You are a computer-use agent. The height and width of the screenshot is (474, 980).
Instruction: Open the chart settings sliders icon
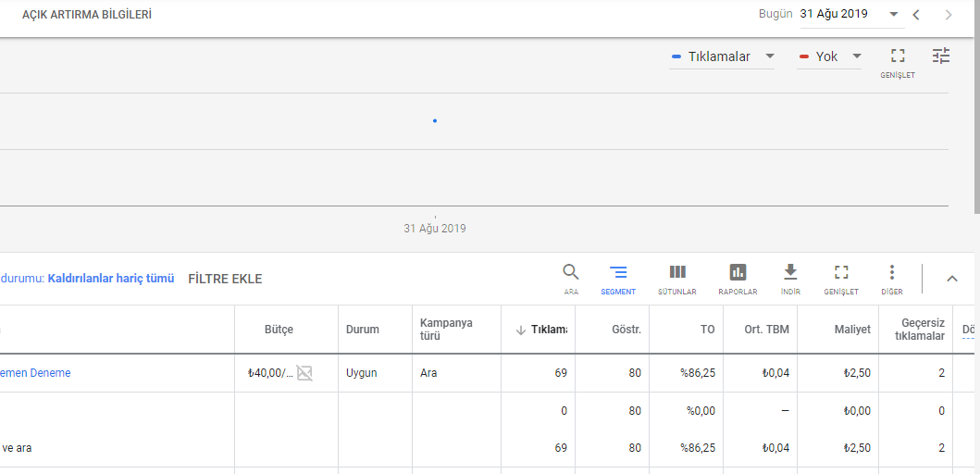(x=941, y=56)
